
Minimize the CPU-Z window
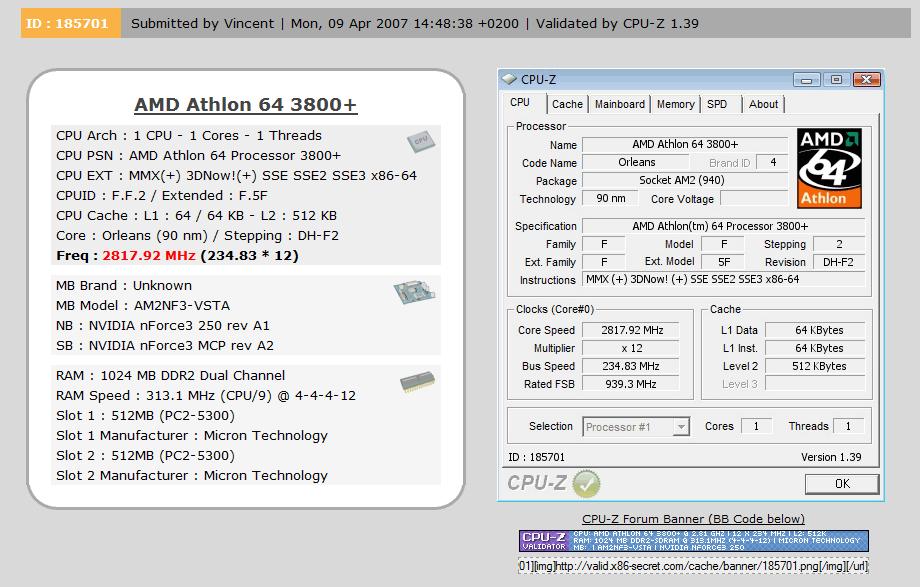coord(807,79)
